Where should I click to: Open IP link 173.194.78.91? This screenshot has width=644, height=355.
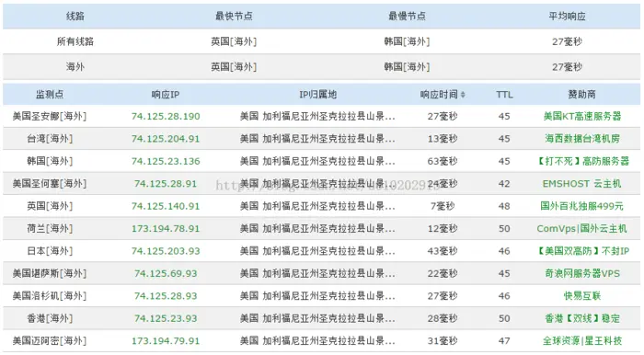pyautogui.click(x=166, y=229)
